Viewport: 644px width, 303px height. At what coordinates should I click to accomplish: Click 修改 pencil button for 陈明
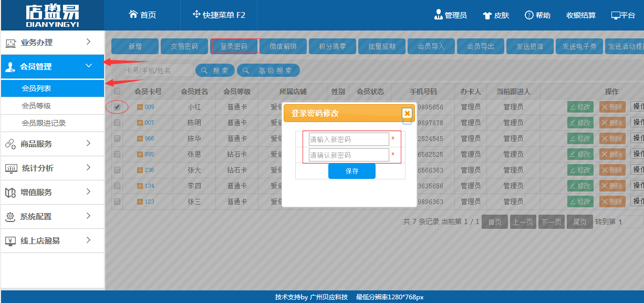coord(580,123)
